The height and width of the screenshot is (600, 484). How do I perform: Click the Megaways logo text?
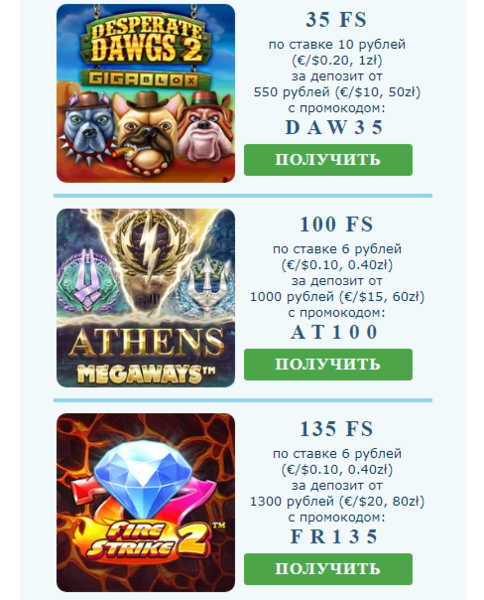(x=146, y=373)
